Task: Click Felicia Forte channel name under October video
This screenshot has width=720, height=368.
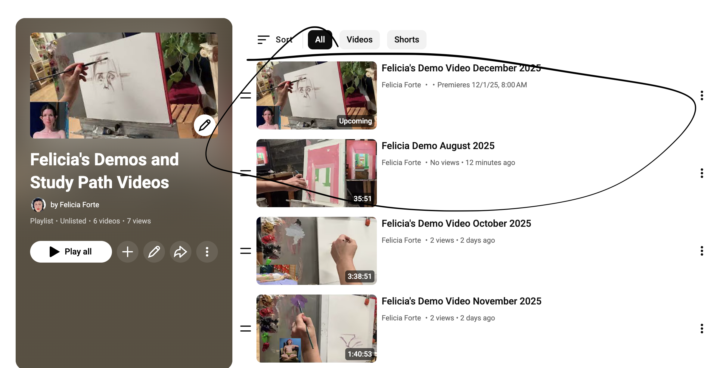Action: click(x=401, y=240)
